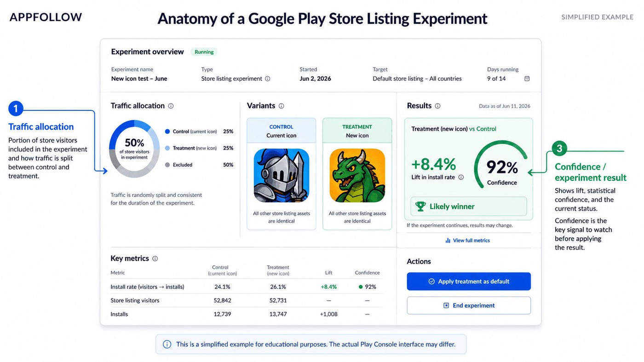Click the 'Treatment (new icon) vs Control' heading
The height and width of the screenshot is (362, 644).
coord(454,129)
